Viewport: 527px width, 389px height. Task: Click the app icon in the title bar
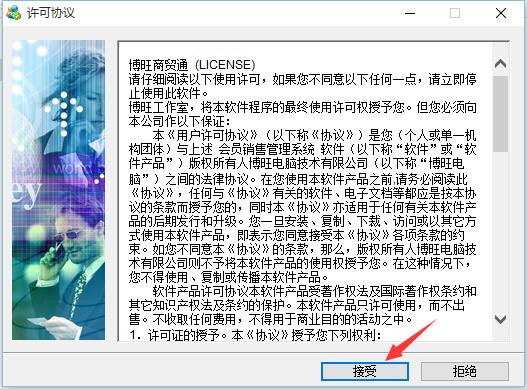click(x=14, y=13)
